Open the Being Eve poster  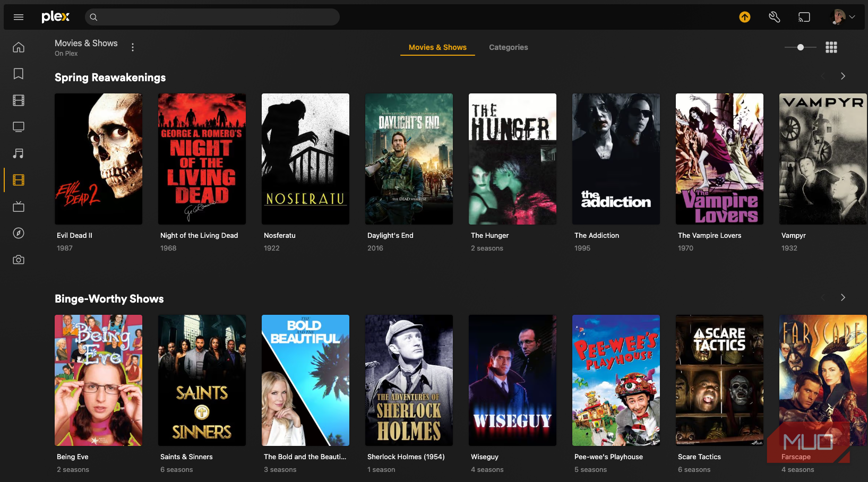click(98, 380)
